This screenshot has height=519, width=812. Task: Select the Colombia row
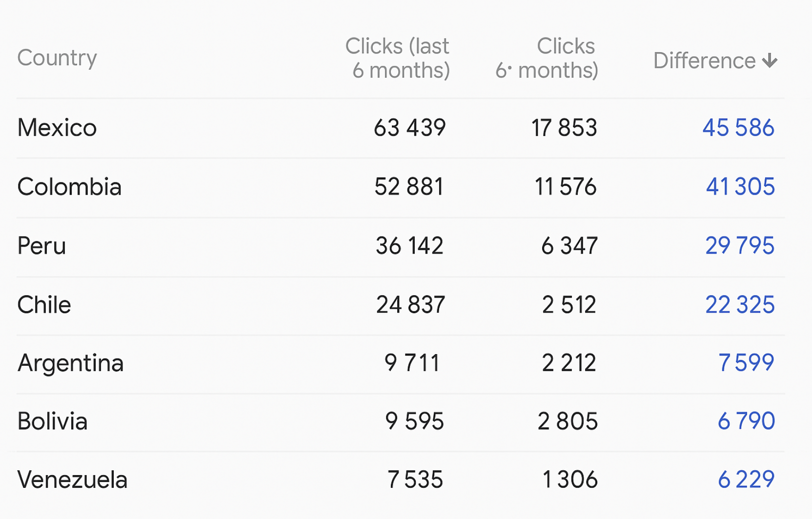(x=69, y=187)
